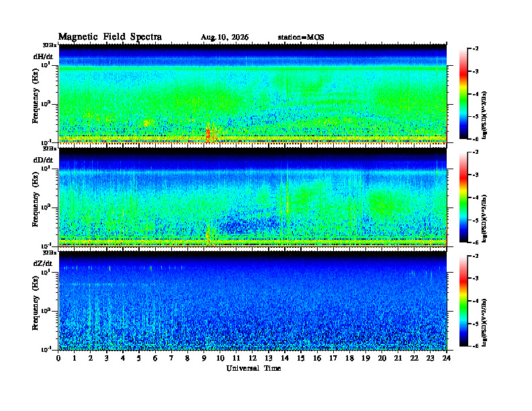
Task: Click the hour "10" tick label on time axis
Action: pos(220,358)
